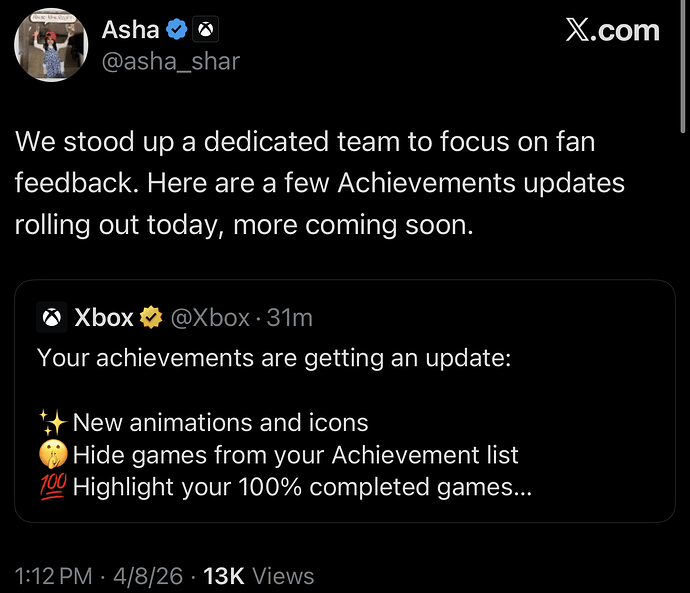Click the 1:12 PM post time
Screen dimensions: 690x593
54,576
